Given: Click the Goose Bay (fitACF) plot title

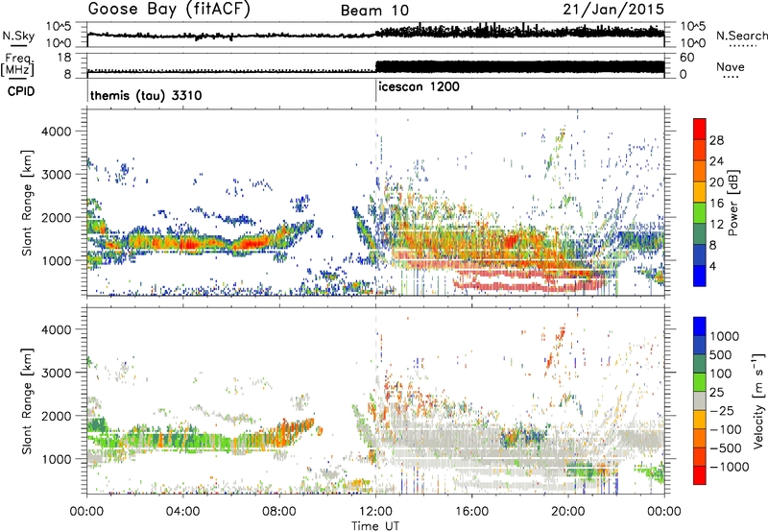Looking at the screenshot, I should pyautogui.click(x=169, y=10).
